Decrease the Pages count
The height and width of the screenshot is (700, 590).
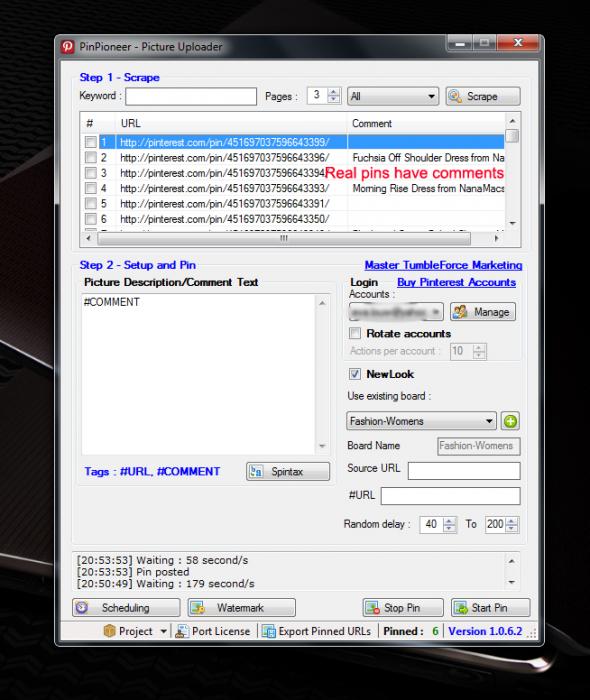[334, 100]
